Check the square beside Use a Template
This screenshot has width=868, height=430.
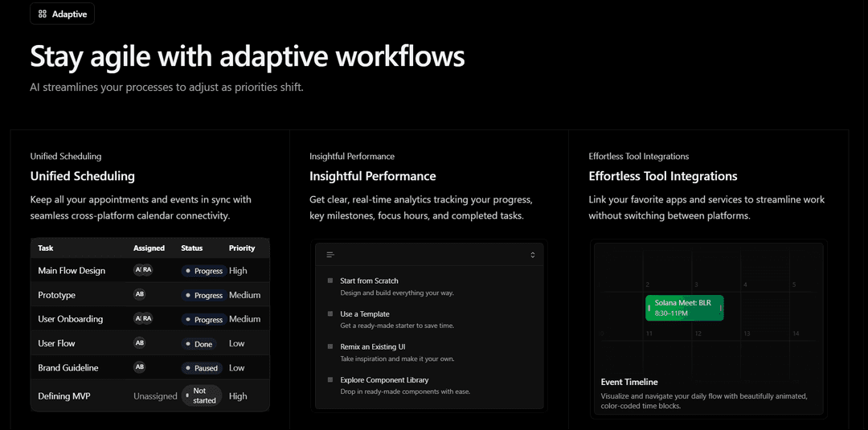point(330,313)
